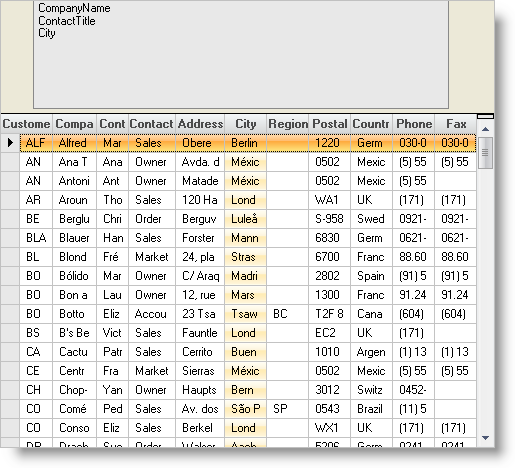Click the Aroun company cell

pos(74,200)
